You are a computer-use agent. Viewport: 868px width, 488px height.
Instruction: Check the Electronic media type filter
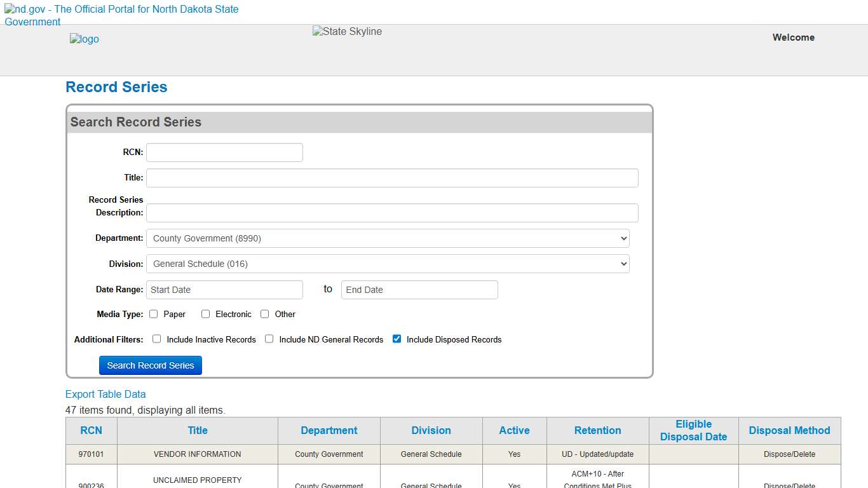point(205,313)
